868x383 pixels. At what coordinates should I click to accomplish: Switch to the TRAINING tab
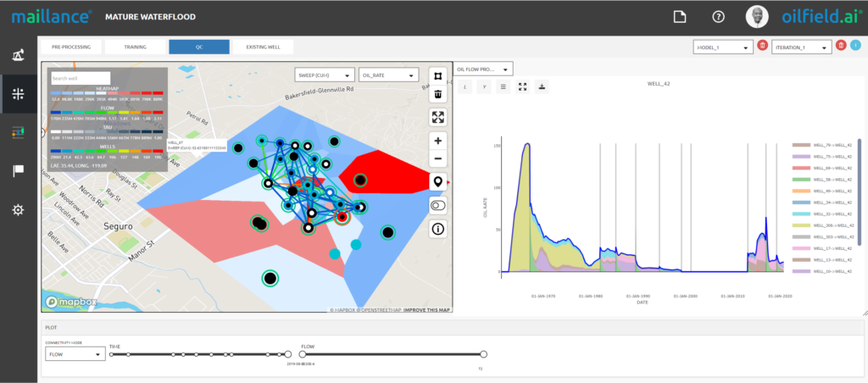[x=135, y=47]
